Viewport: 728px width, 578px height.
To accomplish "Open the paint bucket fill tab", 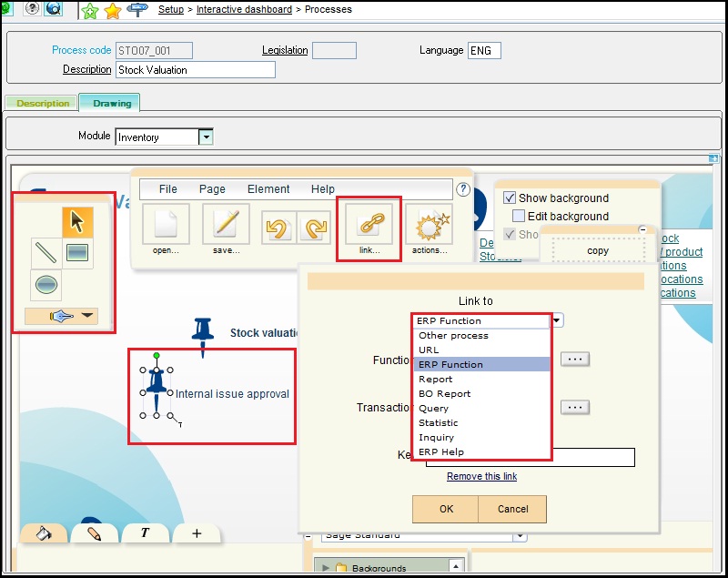I will coord(44,533).
